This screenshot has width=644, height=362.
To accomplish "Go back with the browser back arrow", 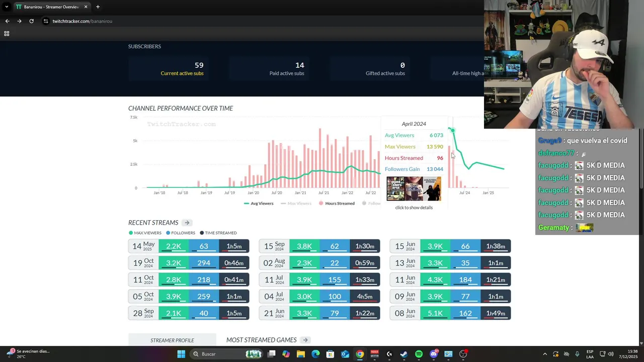I will [7, 21].
